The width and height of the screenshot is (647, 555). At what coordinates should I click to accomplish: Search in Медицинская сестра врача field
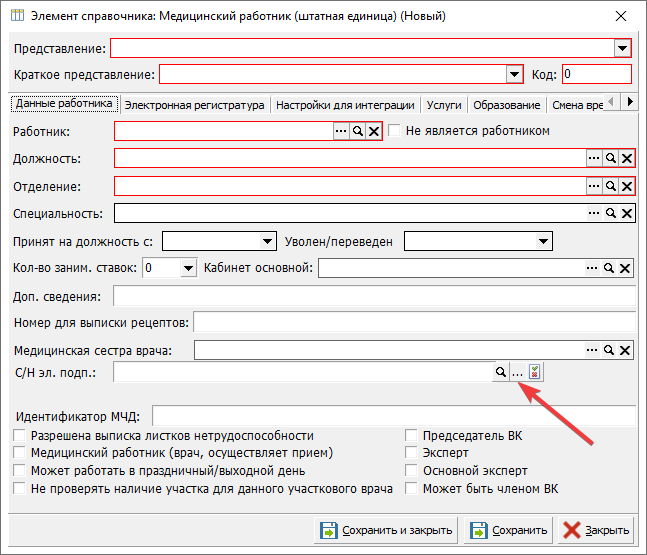tap(609, 350)
